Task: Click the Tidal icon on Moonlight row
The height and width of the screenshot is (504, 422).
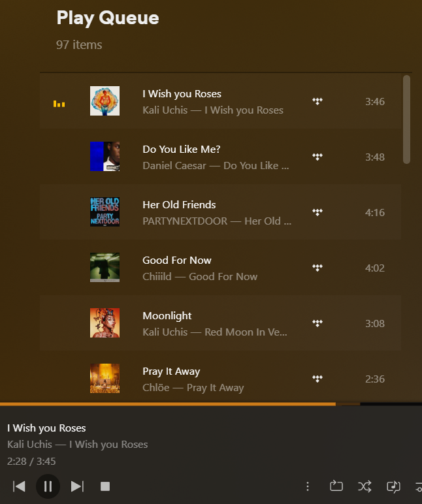Action: (x=317, y=323)
